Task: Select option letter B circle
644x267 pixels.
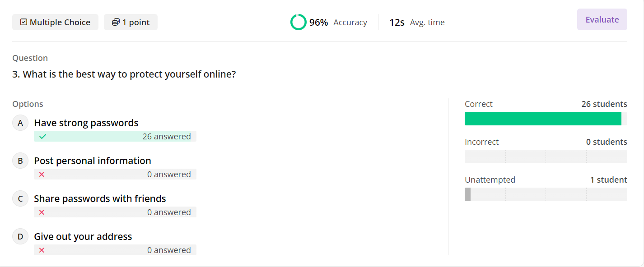Action: click(20, 161)
